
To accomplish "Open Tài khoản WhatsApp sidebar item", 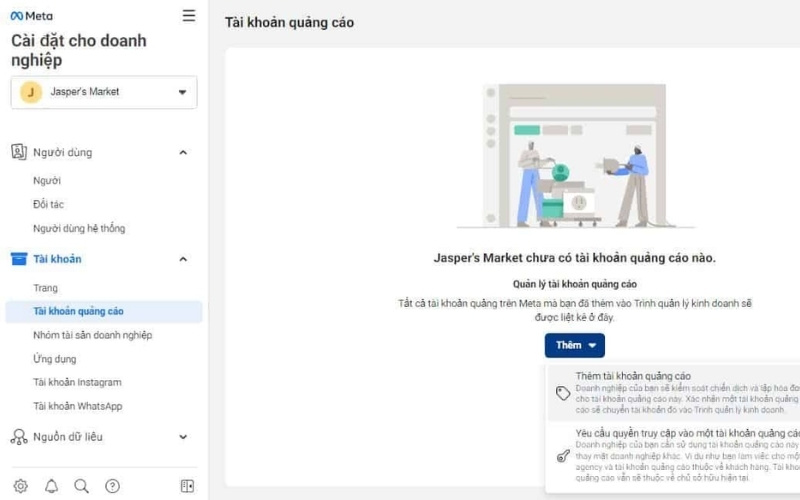I will pos(78,406).
